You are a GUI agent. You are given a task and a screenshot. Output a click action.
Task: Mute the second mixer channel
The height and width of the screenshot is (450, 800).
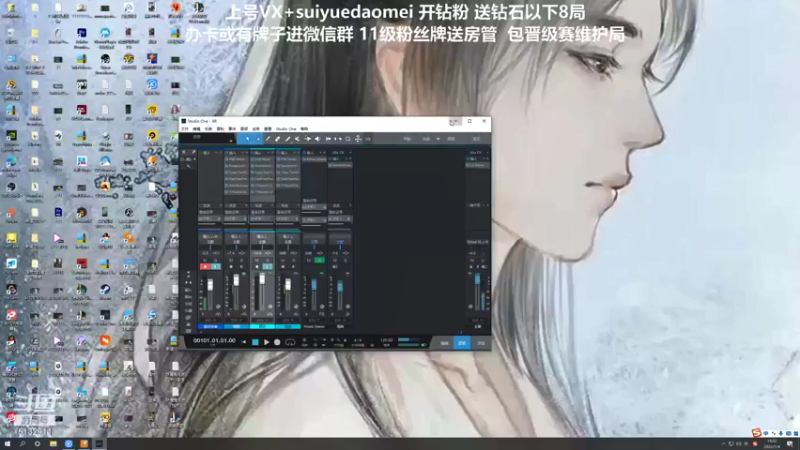(x=231, y=260)
